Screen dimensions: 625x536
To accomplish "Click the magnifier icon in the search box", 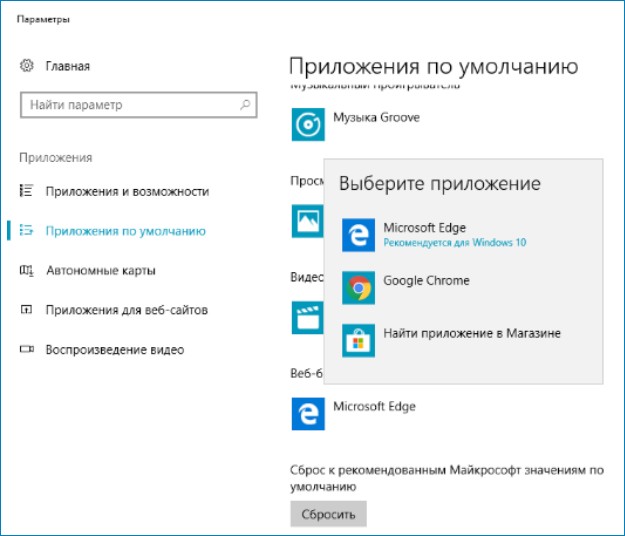I will [245, 104].
